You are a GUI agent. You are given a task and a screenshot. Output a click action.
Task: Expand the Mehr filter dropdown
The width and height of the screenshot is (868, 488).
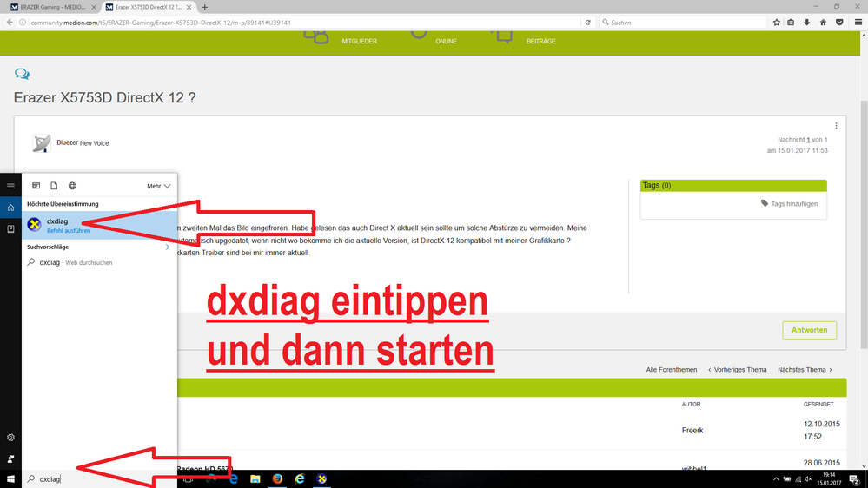[159, 186]
